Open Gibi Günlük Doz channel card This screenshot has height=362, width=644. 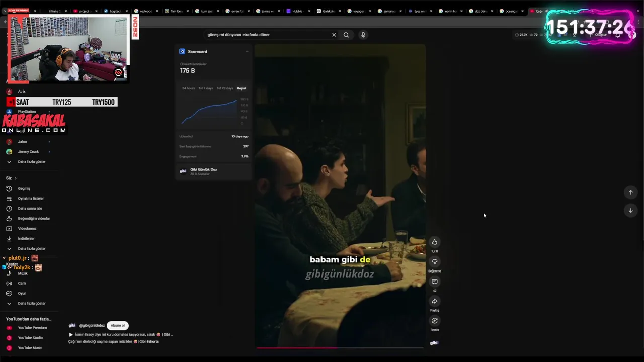pyautogui.click(x=213, y=171)
